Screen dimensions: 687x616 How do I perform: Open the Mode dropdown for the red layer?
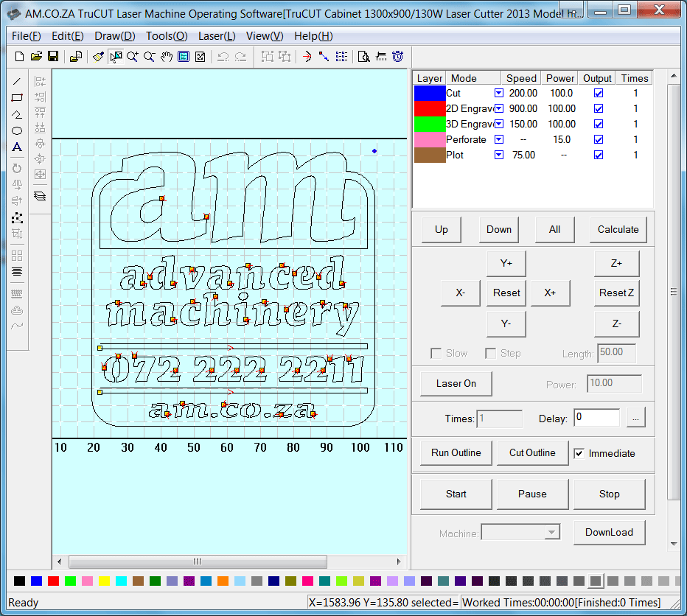coord(499,108)
